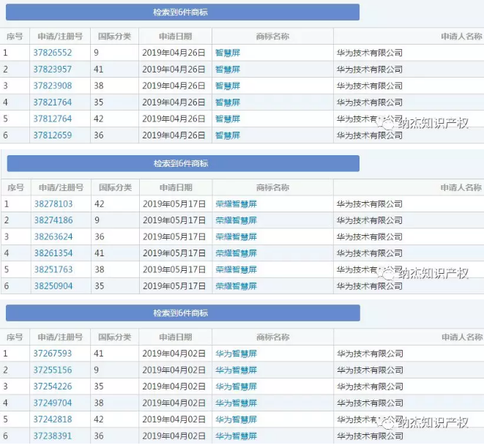The width and height of the screenshot is (484, 448).
Task: Click 国际分类 header in first table
Action: (114, 37)
